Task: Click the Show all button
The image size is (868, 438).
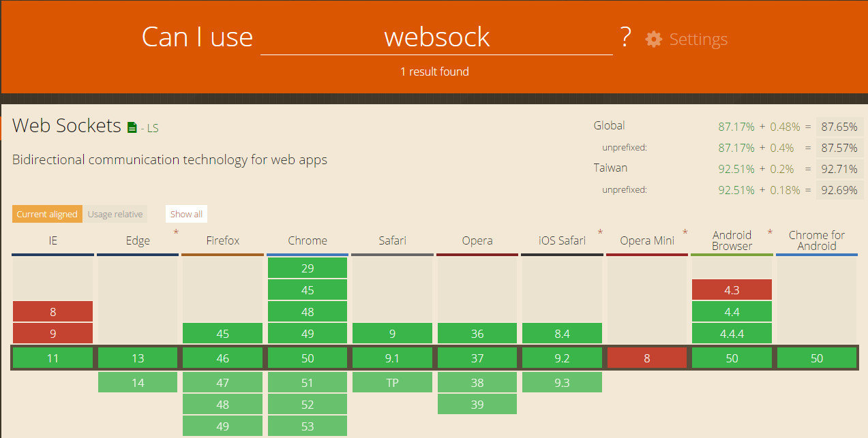Action: click(186, 214)
